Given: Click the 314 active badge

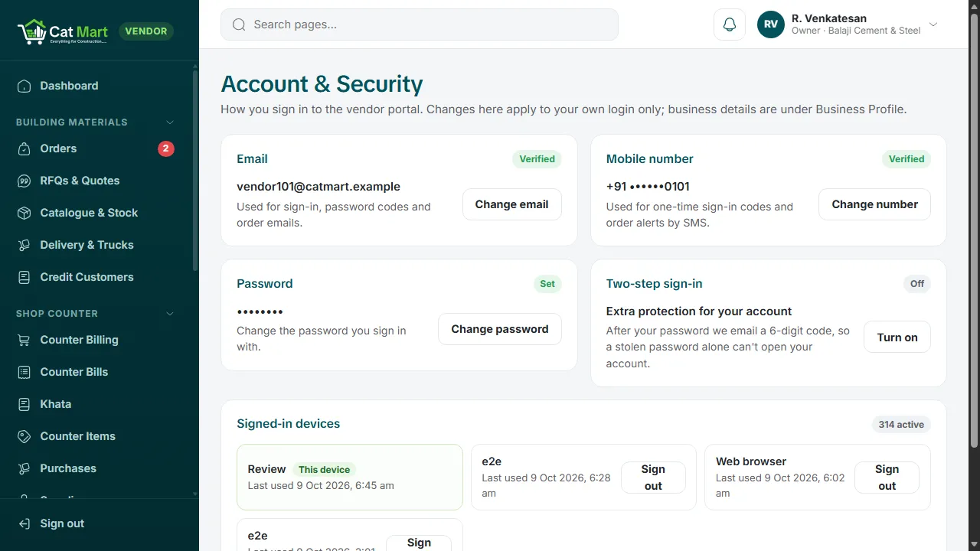Looking at the screenshot, I should point(901,425).
